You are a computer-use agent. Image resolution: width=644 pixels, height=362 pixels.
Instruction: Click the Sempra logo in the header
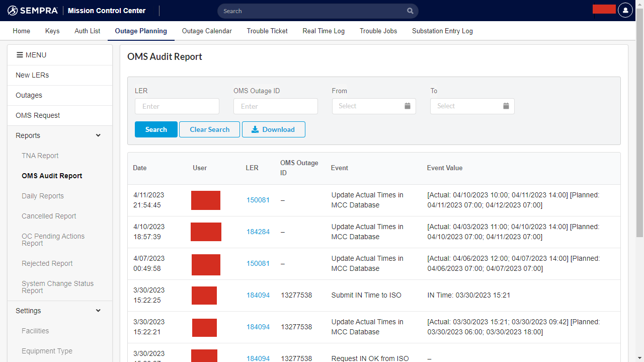click(x=32, y=10)
